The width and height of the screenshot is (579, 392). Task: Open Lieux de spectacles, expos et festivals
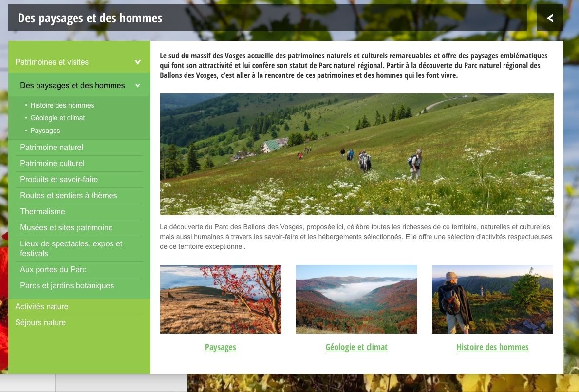click(71, 248)
